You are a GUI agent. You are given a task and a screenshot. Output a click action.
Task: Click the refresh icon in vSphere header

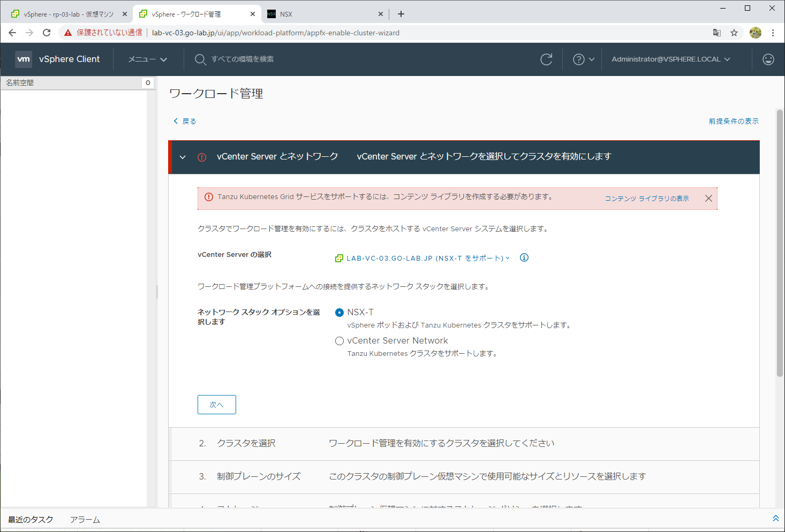coord(546,59)
